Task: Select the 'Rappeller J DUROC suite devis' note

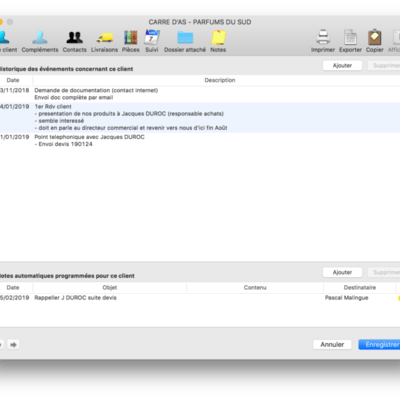Action: (75, 298)
